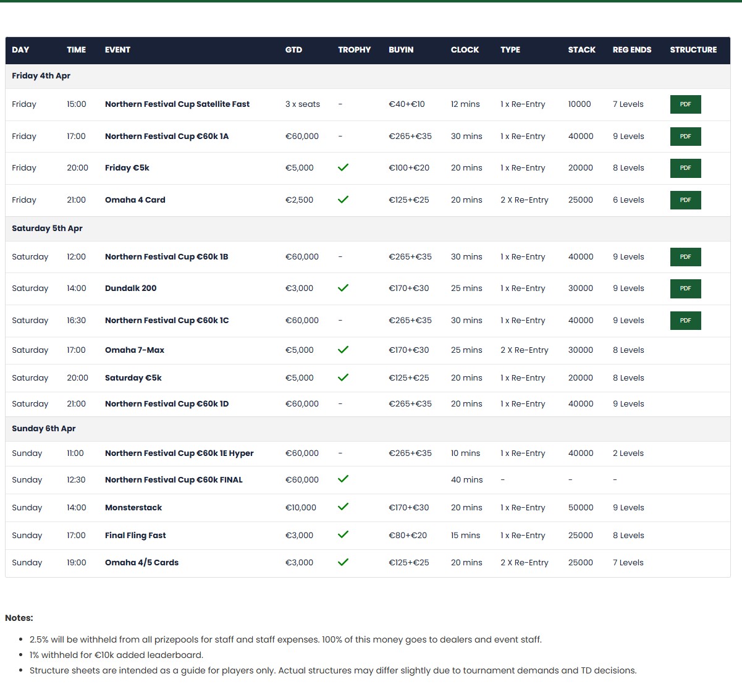Click event name Monsterstack
The height and width of the screenshot is (700, 742).
click(133, 508)
